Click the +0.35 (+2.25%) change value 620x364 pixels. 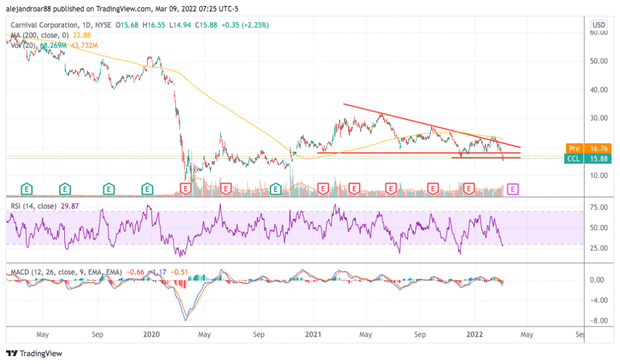[x=245, y=25]
